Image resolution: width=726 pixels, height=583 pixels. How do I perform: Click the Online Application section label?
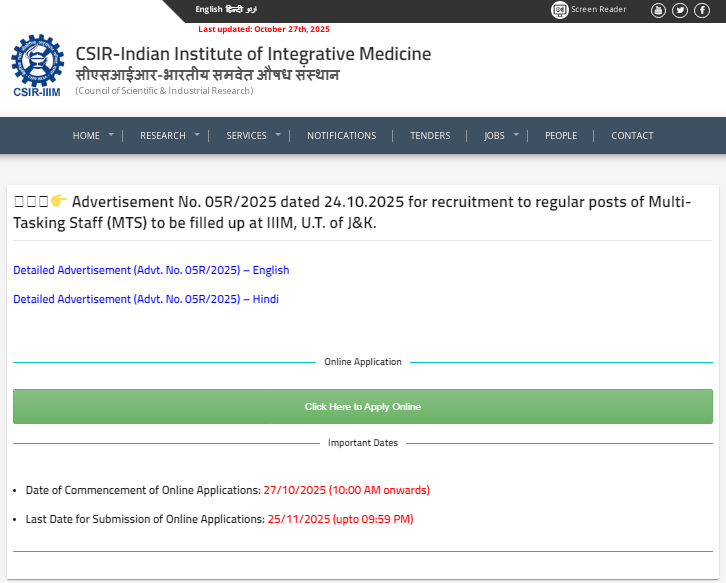363,362
